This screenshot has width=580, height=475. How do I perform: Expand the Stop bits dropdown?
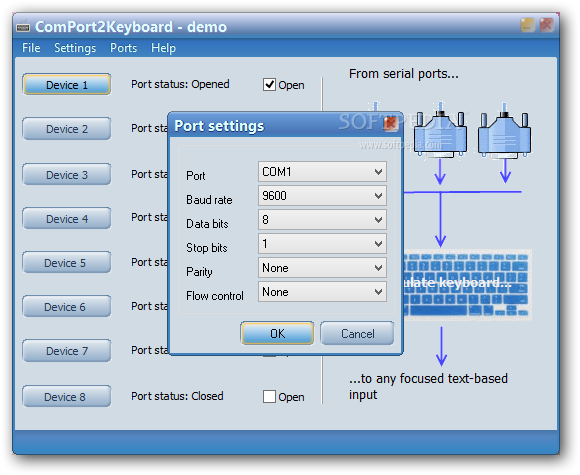322,243
